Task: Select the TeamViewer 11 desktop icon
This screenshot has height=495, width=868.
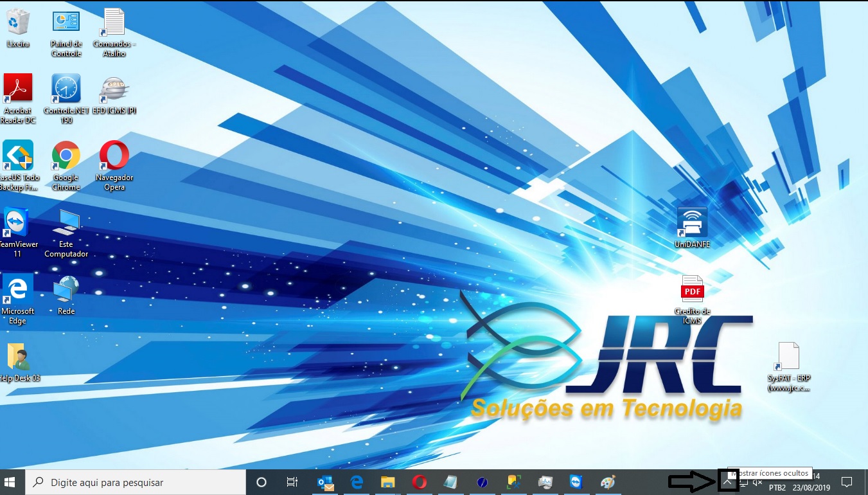Action: [17, 233]
